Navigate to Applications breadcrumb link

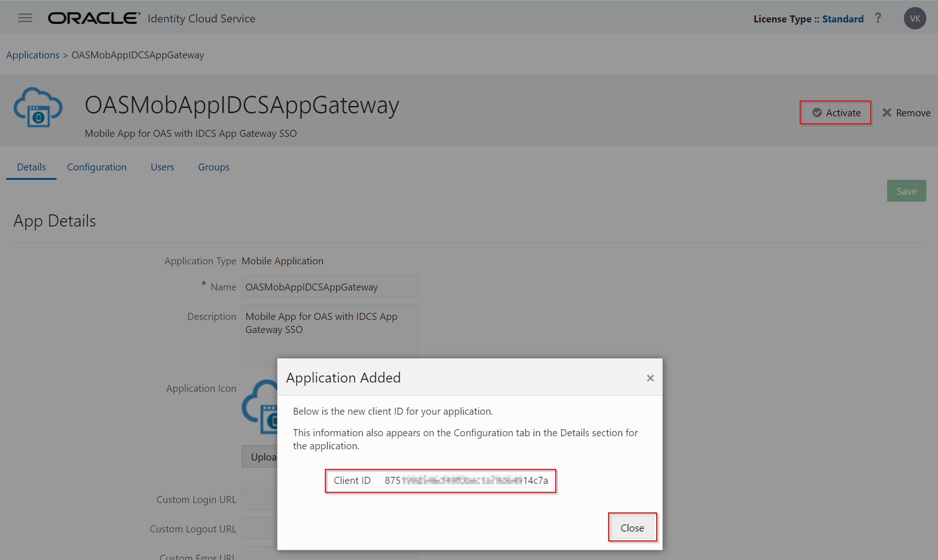(33, 55)
